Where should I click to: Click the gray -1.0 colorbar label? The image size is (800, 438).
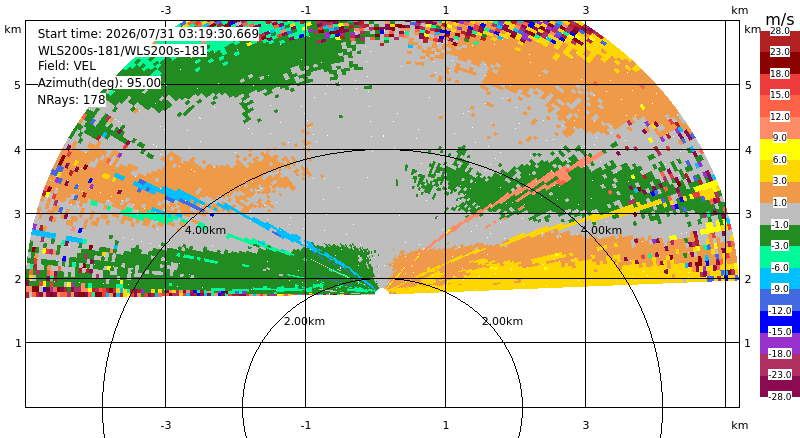click(x=780, y=225)
